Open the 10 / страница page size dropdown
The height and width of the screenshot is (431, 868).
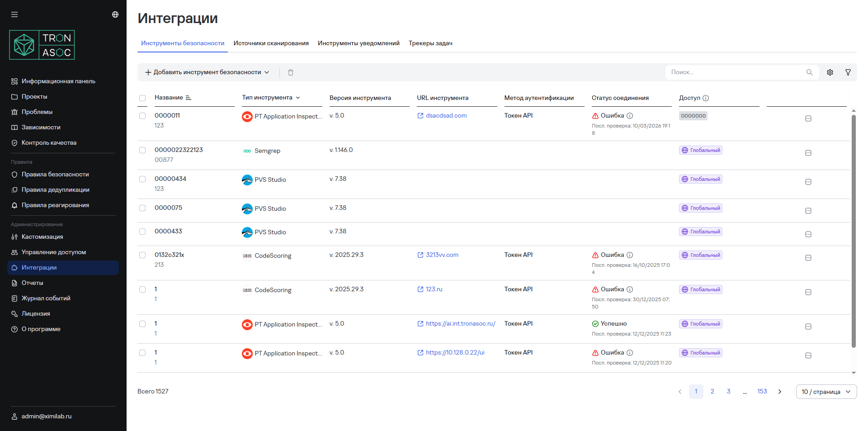pos(826,392)
